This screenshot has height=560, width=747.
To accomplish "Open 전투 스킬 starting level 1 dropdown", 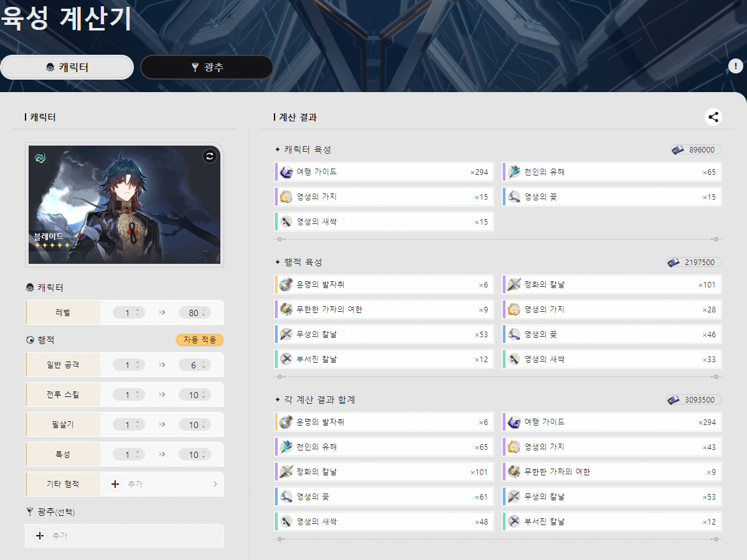I will pyautogui.click(x=129, y=395).
